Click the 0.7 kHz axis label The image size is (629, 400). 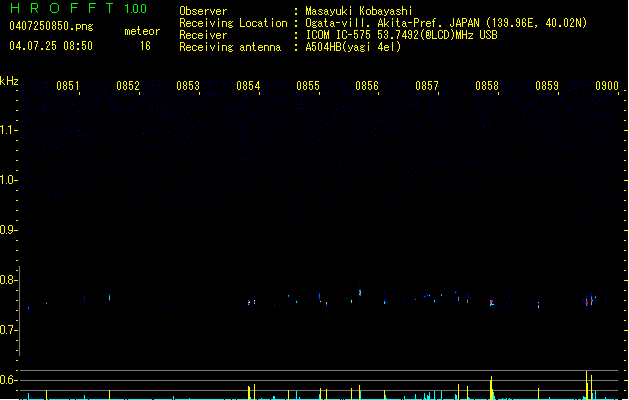(x=8, y=330)
